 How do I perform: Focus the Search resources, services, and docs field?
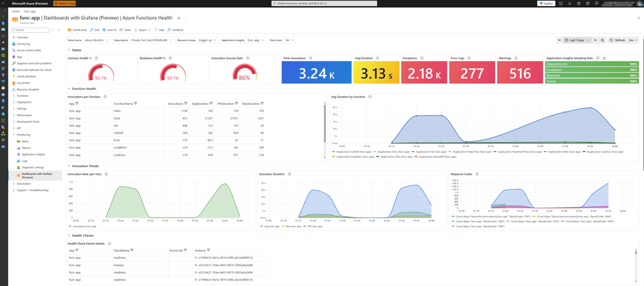324,3
